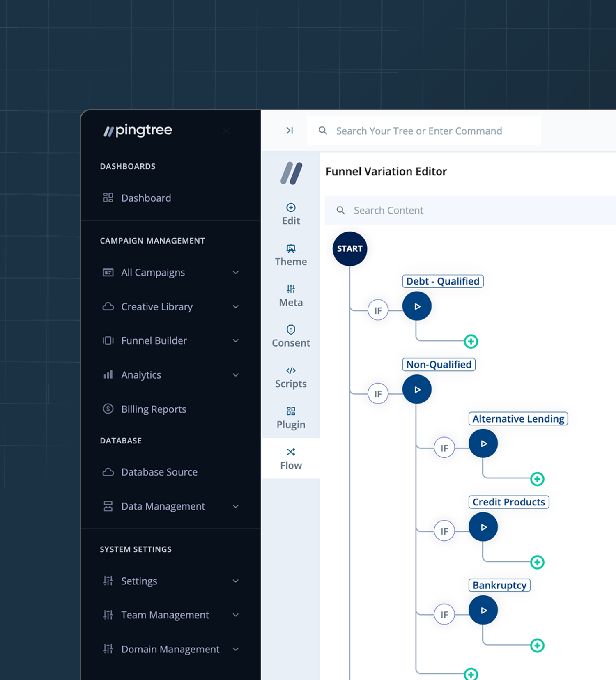This screenshot has width=616, height=680.
Task: Expand the All Campaigns menu chevron
Action: pos(236,273)
